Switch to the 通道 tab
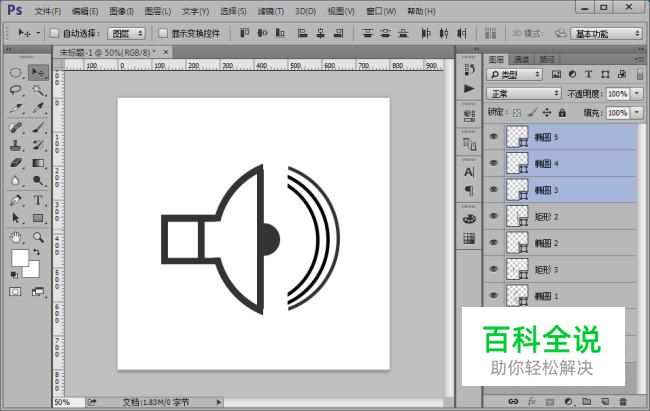The width and height of the screenshot is (650, 411). pyautogui.click(x=521, y=60)
